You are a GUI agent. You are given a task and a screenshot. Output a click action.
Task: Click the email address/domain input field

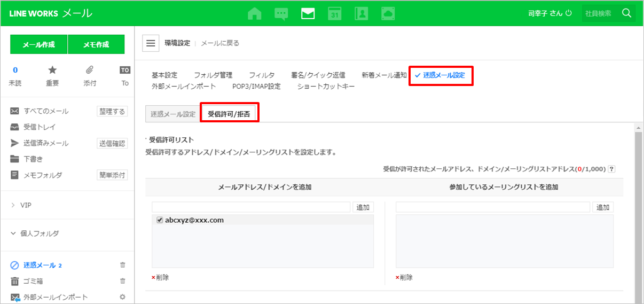pos(251,207)
